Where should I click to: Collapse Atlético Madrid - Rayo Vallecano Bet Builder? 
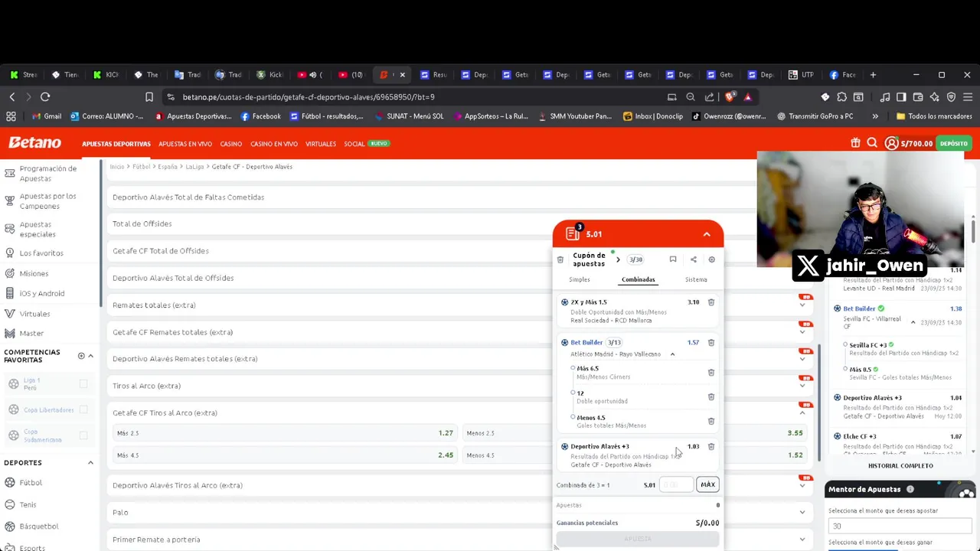[672, 354]
